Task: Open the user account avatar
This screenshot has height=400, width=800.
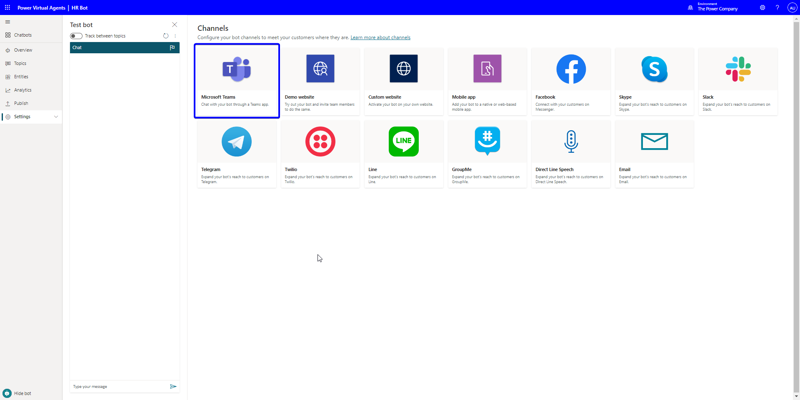Action: click(x=792, y=8)
